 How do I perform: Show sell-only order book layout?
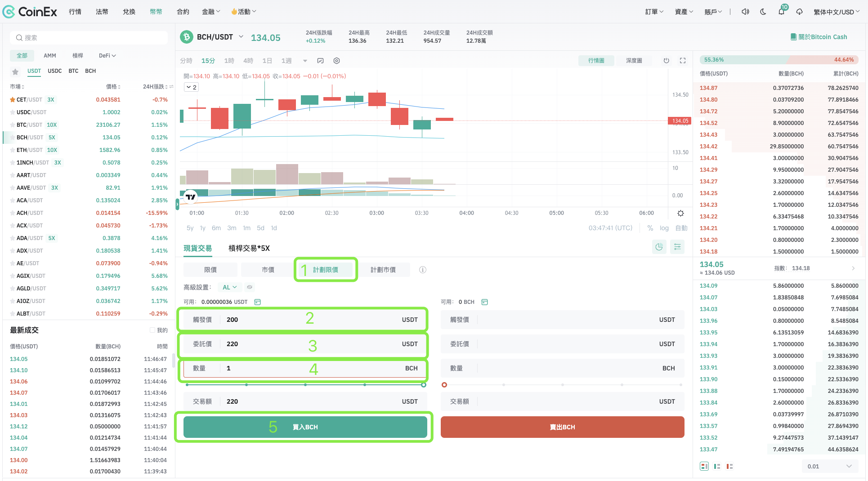pyautogui.click(x=729, y=466)
